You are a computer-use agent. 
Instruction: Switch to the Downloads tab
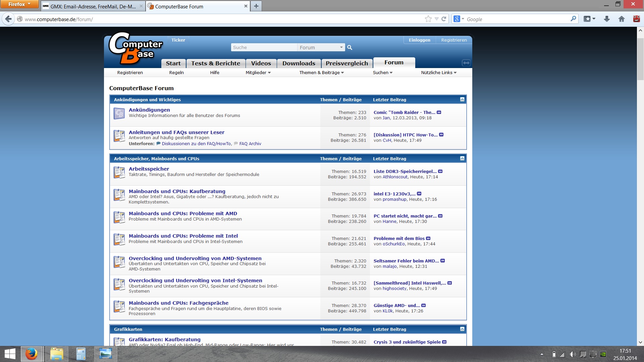299,63
